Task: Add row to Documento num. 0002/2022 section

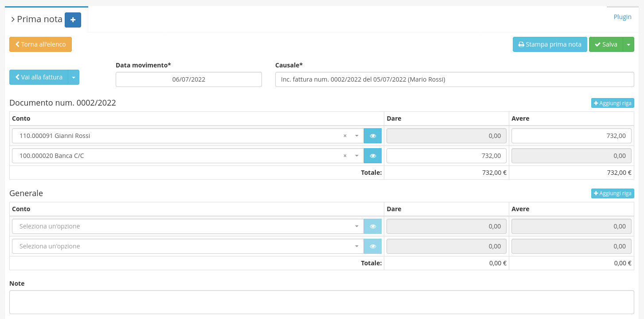Action: pos(613,103)
